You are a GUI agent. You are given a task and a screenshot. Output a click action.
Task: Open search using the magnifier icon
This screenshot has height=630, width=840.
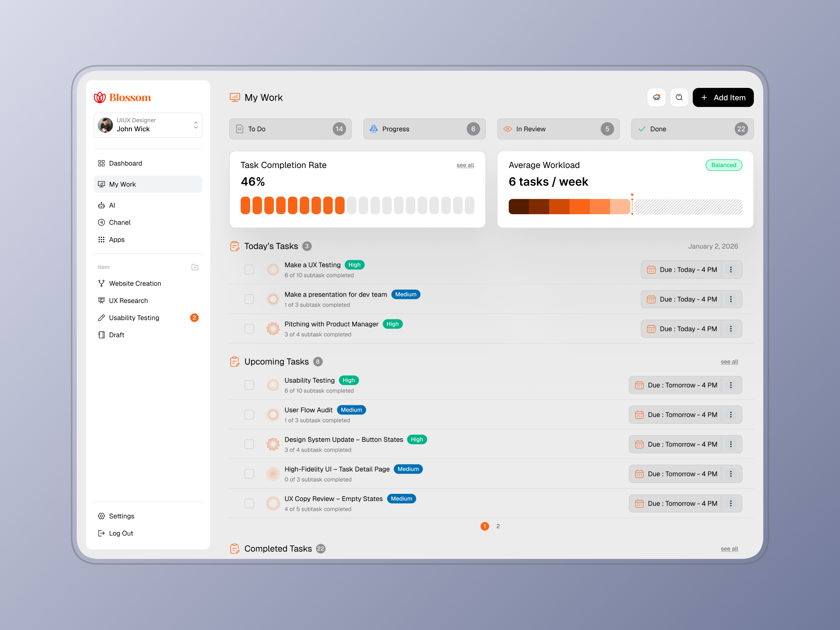pos(679,97)
